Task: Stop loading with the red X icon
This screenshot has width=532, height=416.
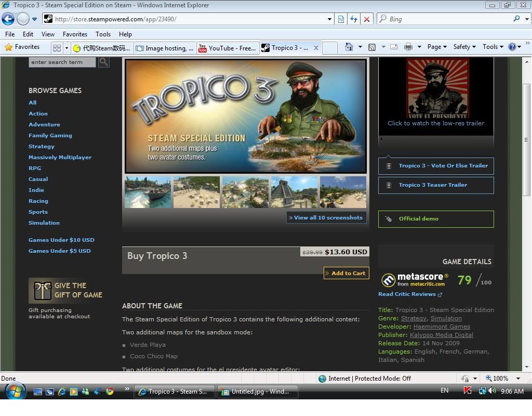Action: (367, 19)
